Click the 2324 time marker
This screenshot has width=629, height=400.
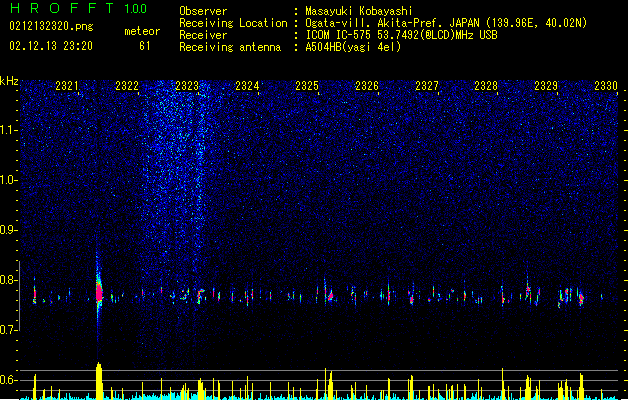(247, 86)
